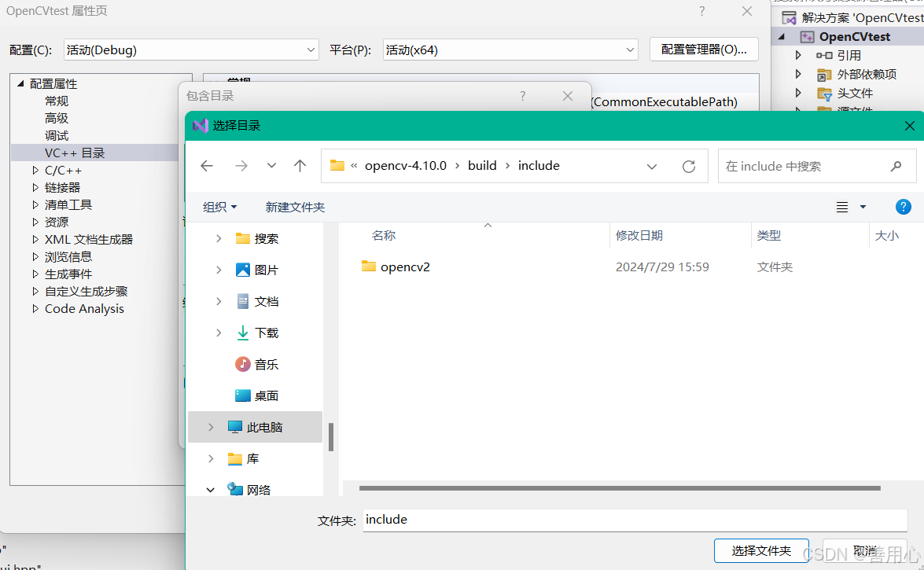
Task: Expand the 搜索 tree node
Action: tap(219, 239)
